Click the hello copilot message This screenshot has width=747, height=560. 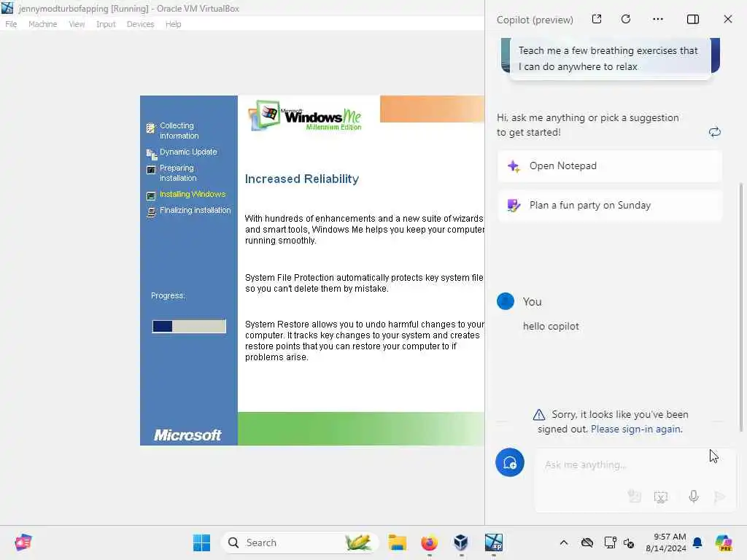(x=551, y=326)
